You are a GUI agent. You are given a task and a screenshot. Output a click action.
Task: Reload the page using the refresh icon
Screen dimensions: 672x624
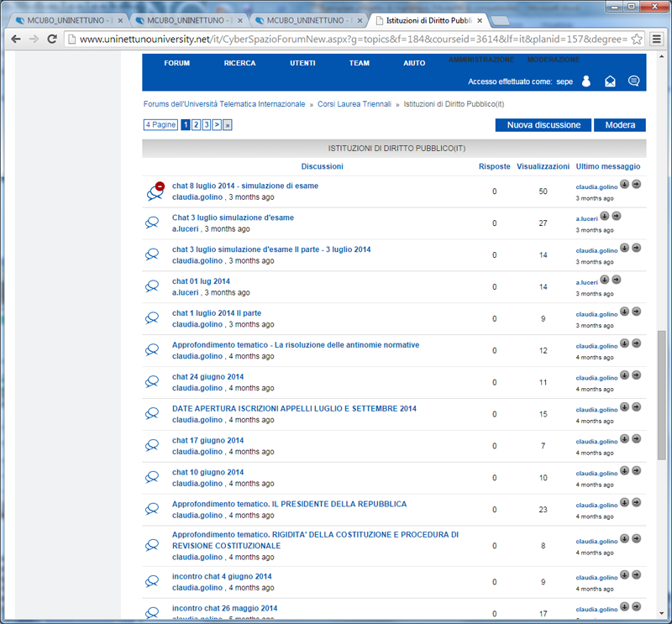pos(52,39)
